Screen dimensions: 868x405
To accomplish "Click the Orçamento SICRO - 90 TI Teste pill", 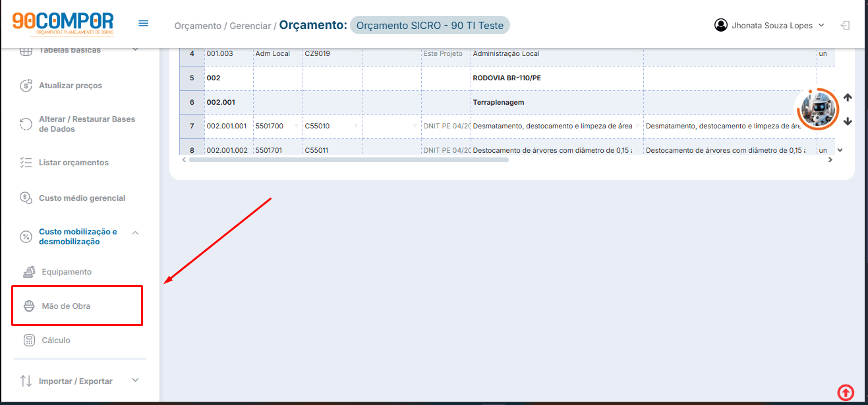I will 430,26.
